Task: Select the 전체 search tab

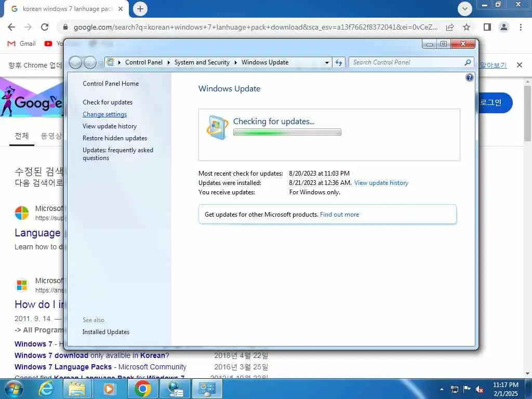Action: point(22,137)
